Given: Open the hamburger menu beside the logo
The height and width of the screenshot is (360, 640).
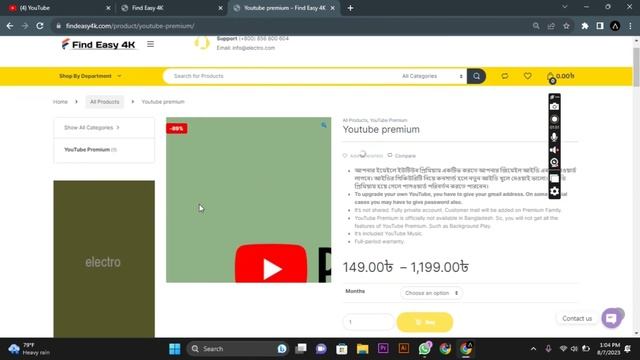Looking at the screenshot, I should coord(151,44).
